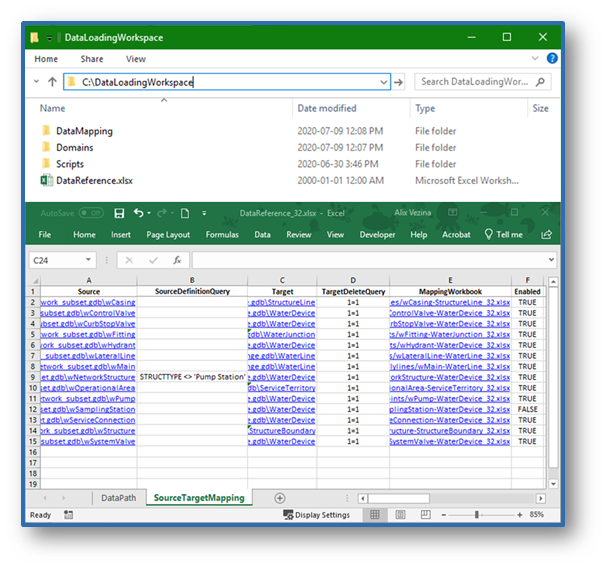Click the Redo arrow in Excel
The image size is (607, 569).
tap(162, 213)
